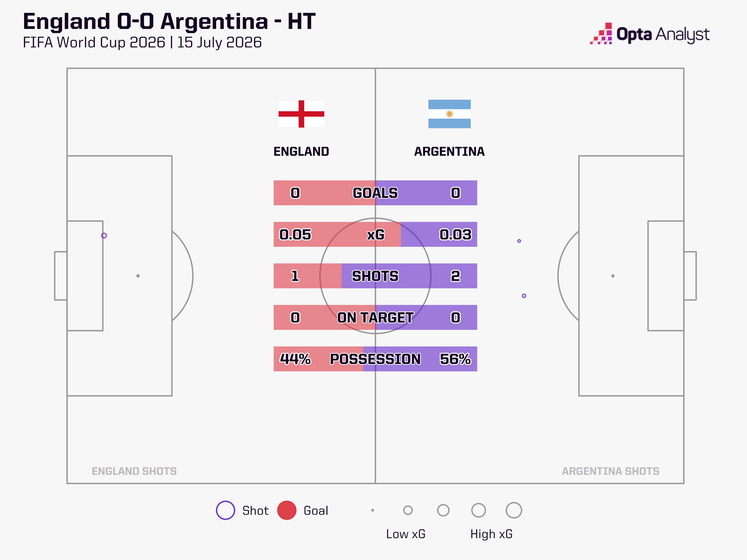This screenshot has height=560, width=747.
Task: Click the red Goal legend circle
Action: tap(287, 510)
